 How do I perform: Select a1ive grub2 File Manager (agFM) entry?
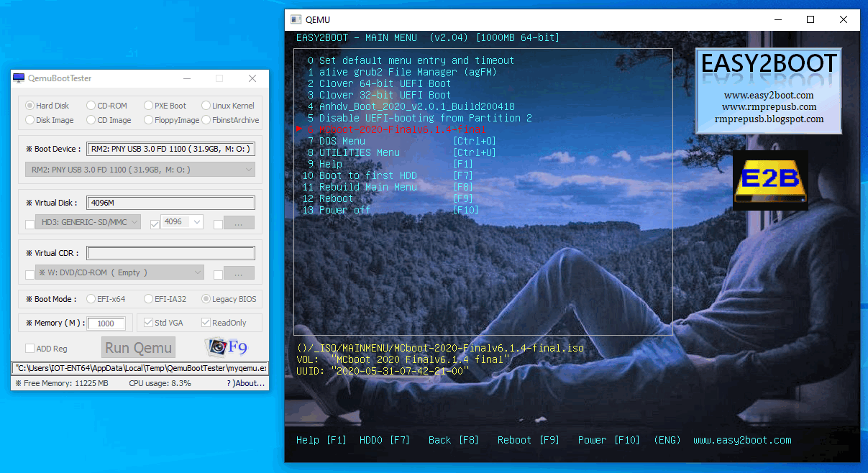coord(402,72)
